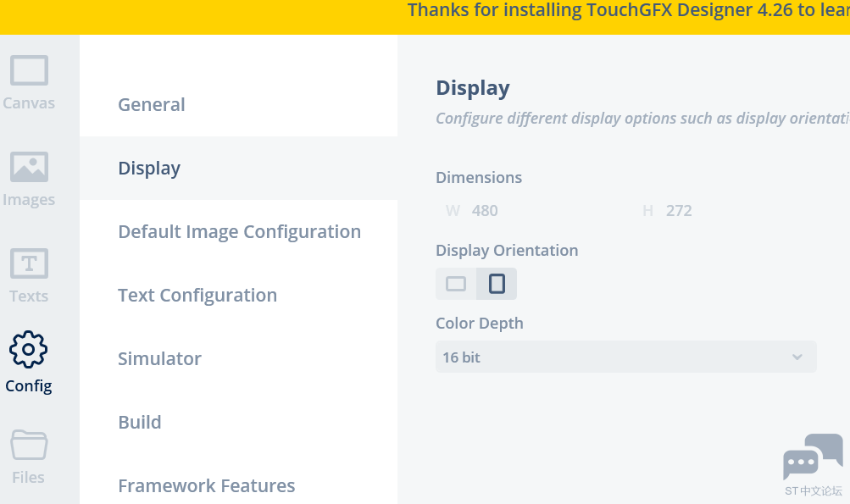Image resolution: width=850 pixels, height=504 pixels.
Task: Open the Files folder icon
Action: tap(30, 445)
